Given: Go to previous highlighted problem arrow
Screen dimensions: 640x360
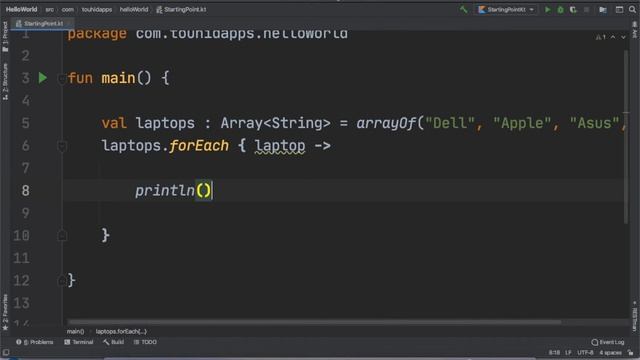Looking at the screenshot, I should coord(613,37).
